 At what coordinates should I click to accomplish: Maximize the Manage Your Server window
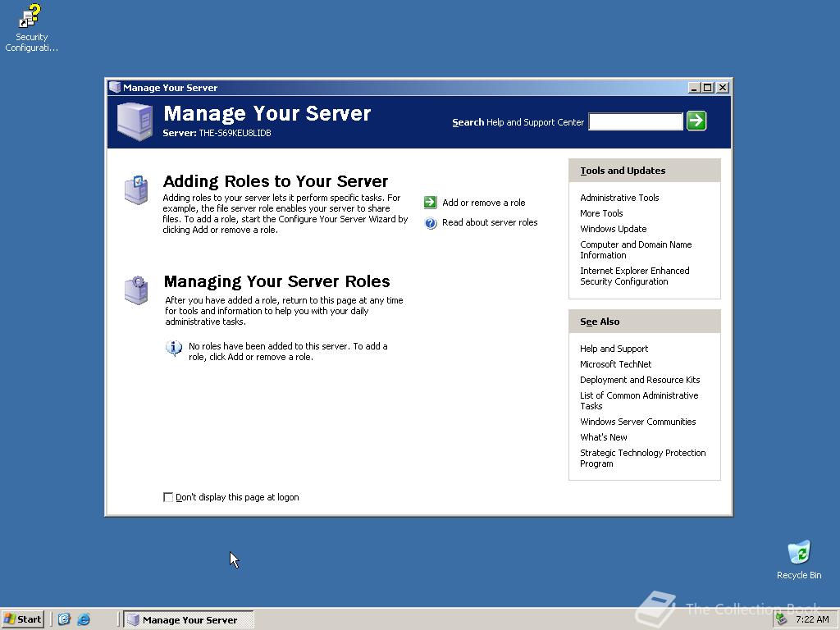(x=708, y=87)
